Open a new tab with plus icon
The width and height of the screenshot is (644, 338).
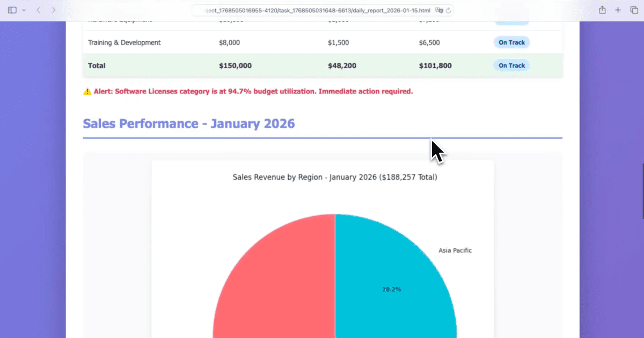click(x=618, y=10)
